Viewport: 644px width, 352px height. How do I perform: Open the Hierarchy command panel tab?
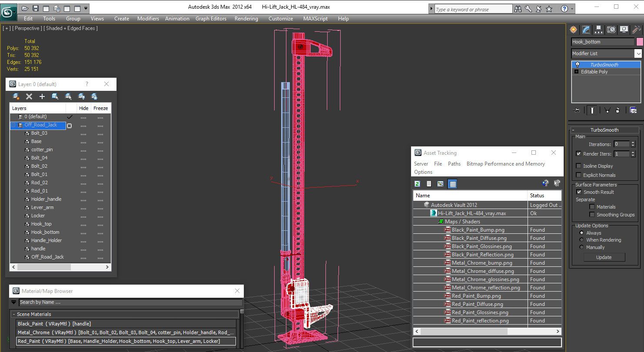click(x=599, y=30)
